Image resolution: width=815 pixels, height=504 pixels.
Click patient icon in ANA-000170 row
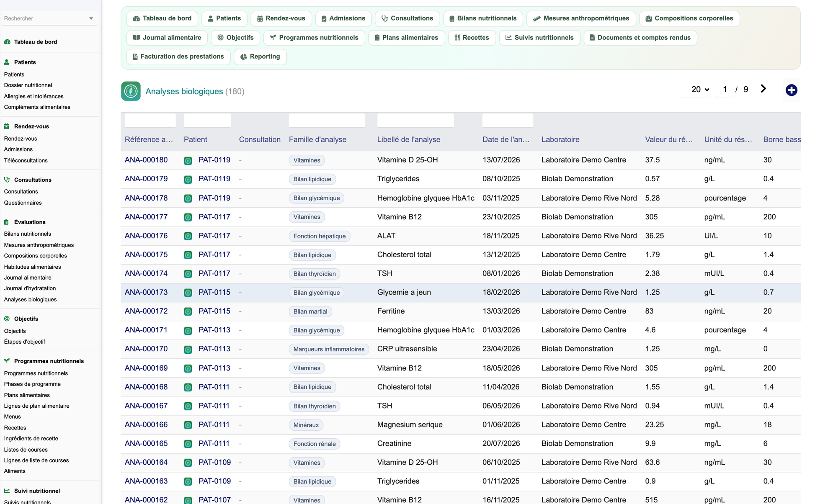pos(188,349)
